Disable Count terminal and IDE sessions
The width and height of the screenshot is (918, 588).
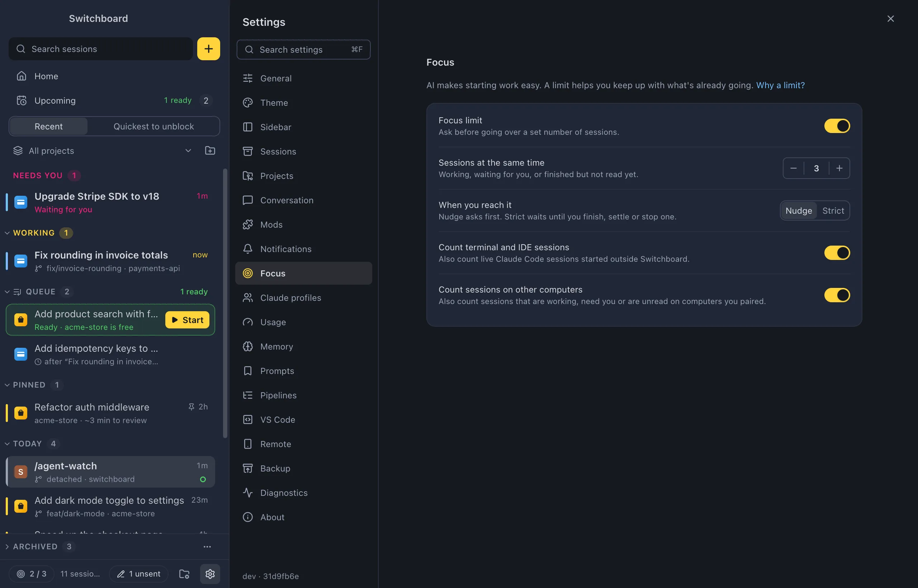(837, 253)
